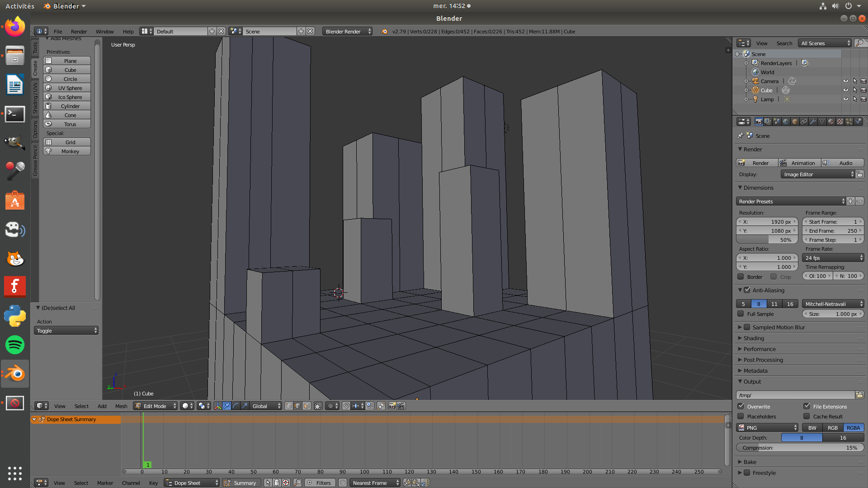The width and height of the screenshot is (868, 488).
Task: Set anti-aliasing samples to 16
Action: [790, 304]
